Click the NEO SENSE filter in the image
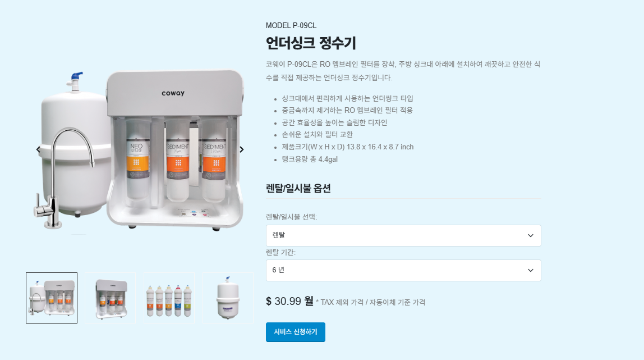 click(x=137, y=158)
